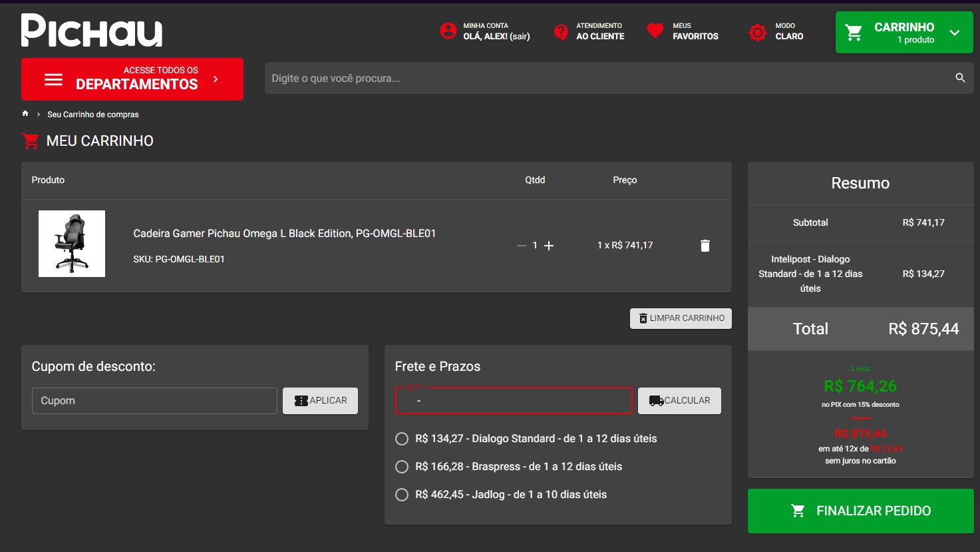Click the 'Frete e Prazos' heading

point(437,366)
